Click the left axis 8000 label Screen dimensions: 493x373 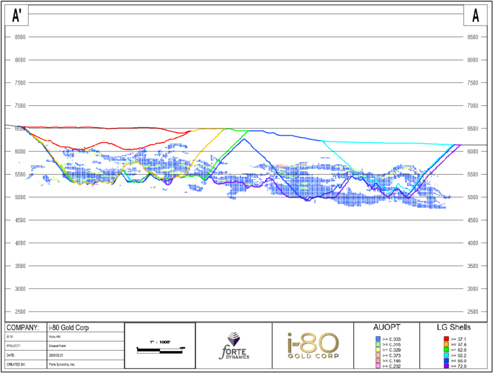click(20, 60)
